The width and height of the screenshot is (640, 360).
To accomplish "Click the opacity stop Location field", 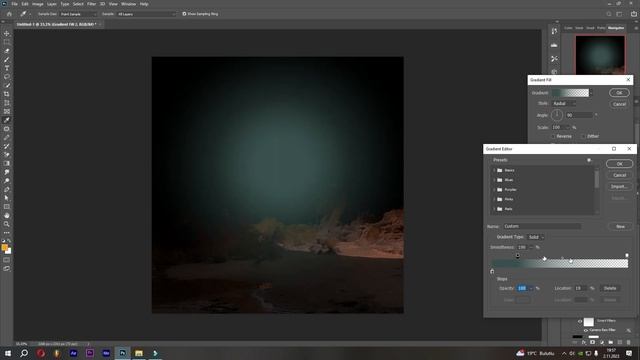I will (580, 288).
